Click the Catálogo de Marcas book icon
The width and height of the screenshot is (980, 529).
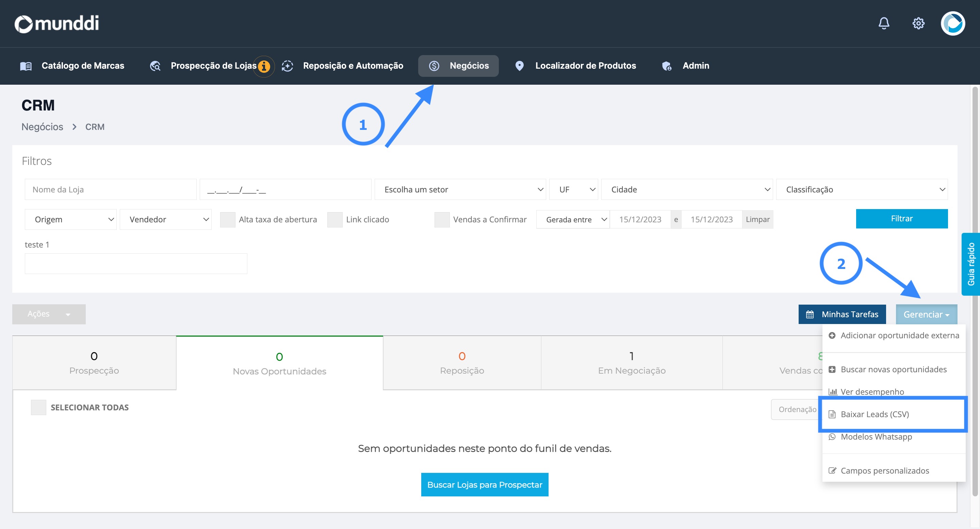point(26,66)
